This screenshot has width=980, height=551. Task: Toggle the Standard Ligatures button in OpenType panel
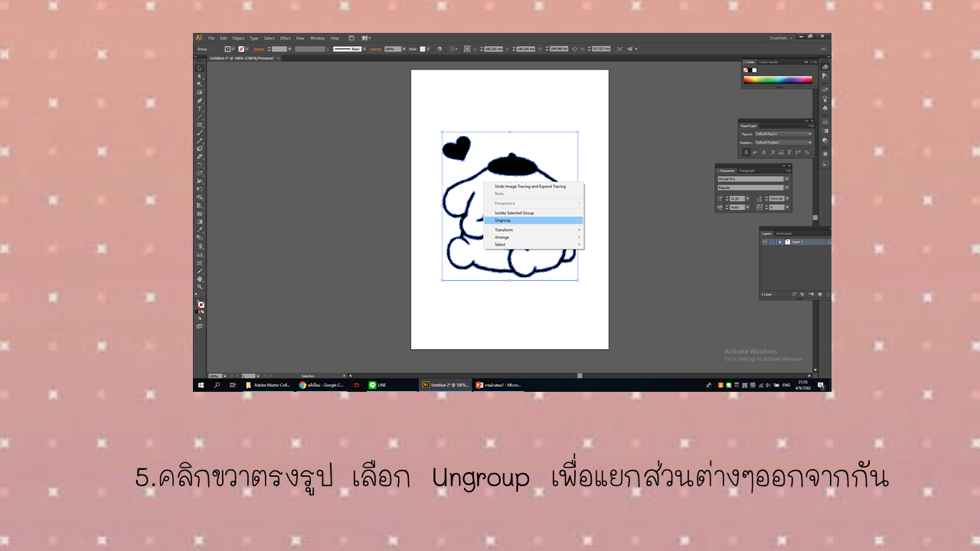click(x=746, y=152)
